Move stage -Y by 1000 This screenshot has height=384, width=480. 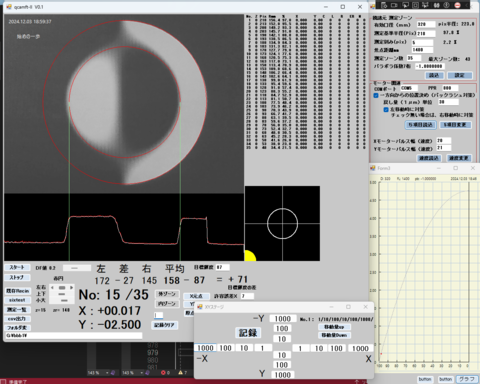point(282,319)
